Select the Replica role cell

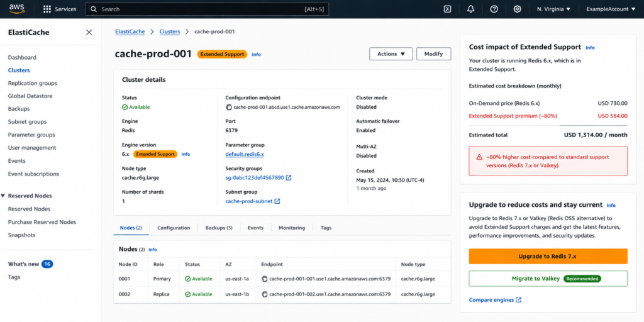click(x=161, y=294)
